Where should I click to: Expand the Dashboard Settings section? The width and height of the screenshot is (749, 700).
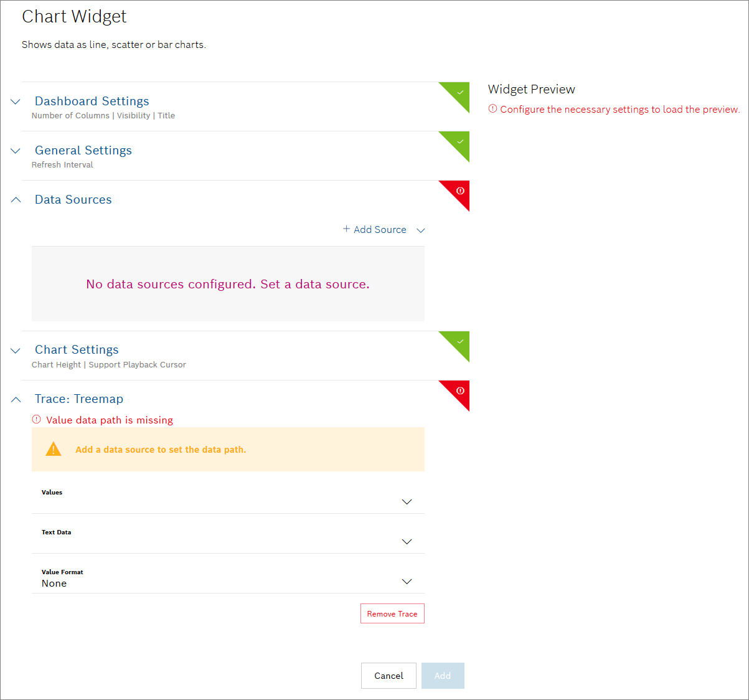(16, 102)
